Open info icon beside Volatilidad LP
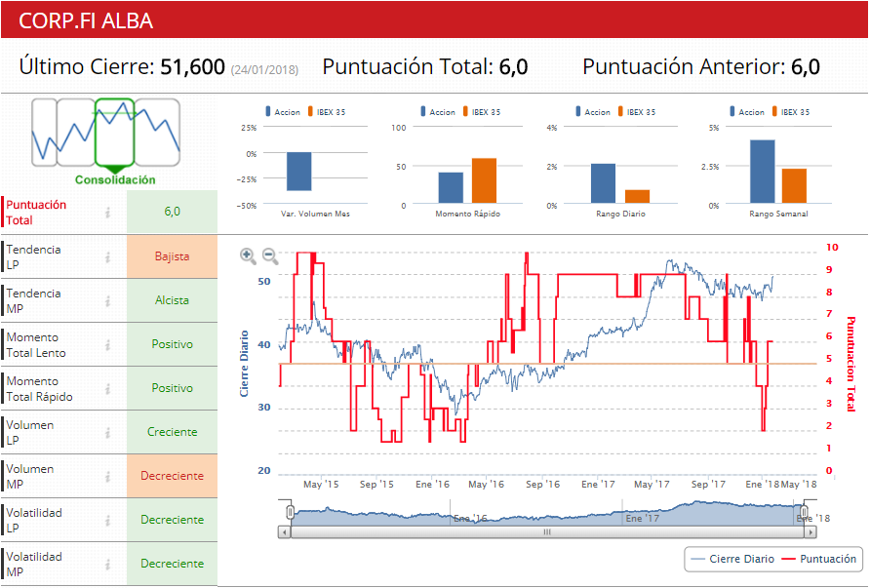 click(108, 520)
